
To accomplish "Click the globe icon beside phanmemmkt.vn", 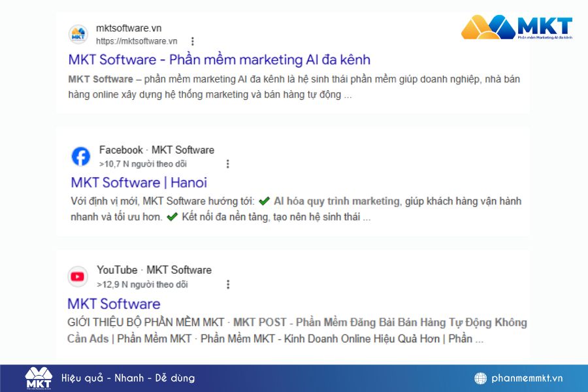I will click(x=480, y=378).
